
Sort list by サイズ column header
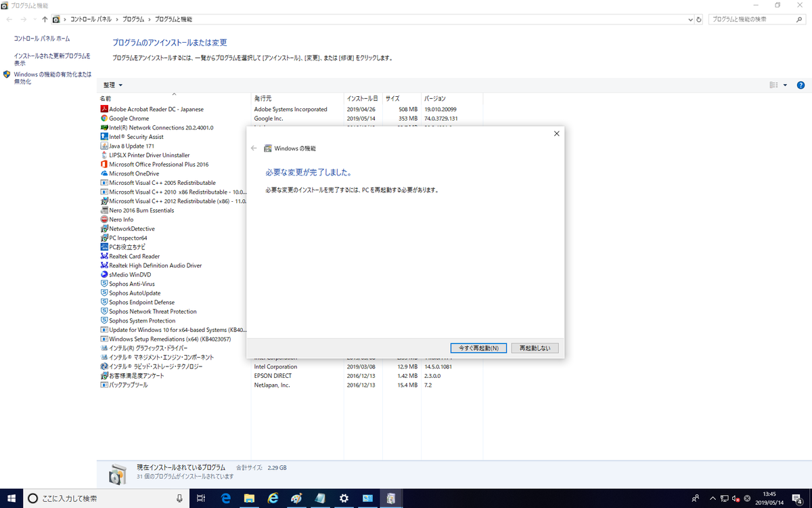pos(402,99)
